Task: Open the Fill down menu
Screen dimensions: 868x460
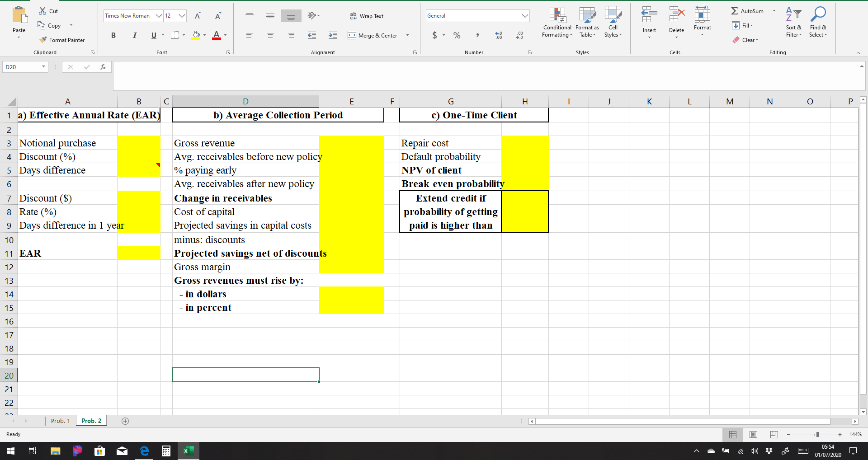Action: click(742, 25)
